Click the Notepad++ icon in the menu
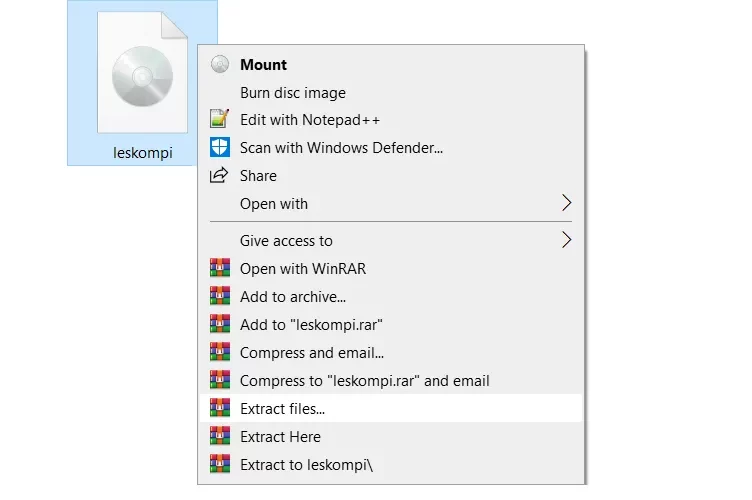 (x=220, y=119)
